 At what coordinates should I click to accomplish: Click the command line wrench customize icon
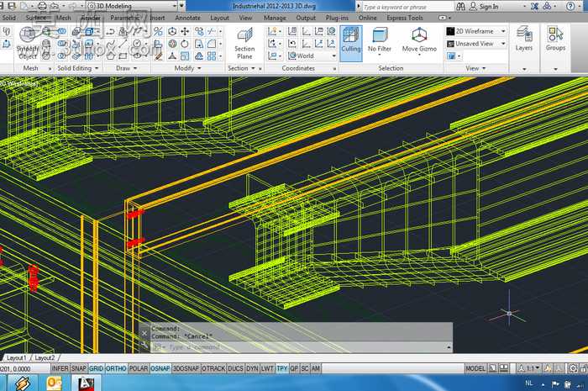tap(144, 346)
